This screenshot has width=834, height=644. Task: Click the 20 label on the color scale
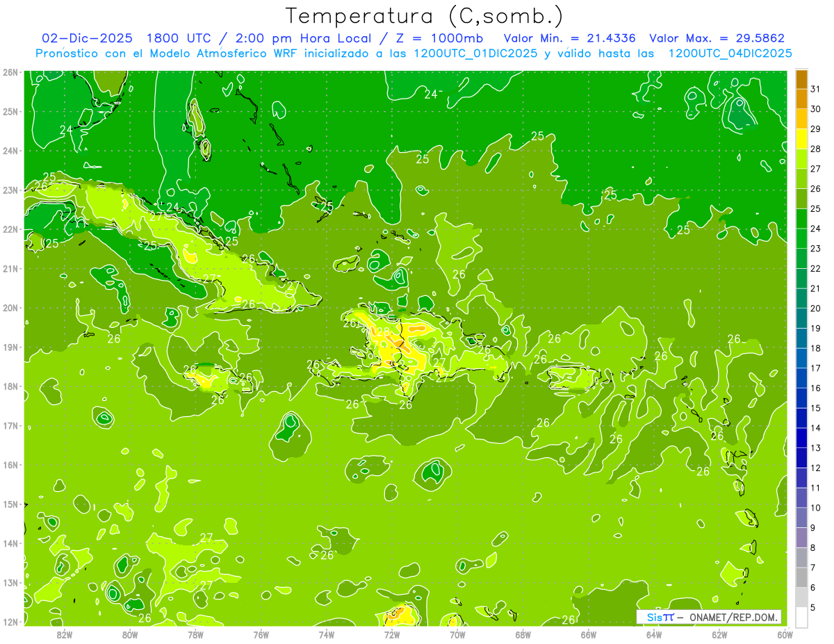click(815, 308)
